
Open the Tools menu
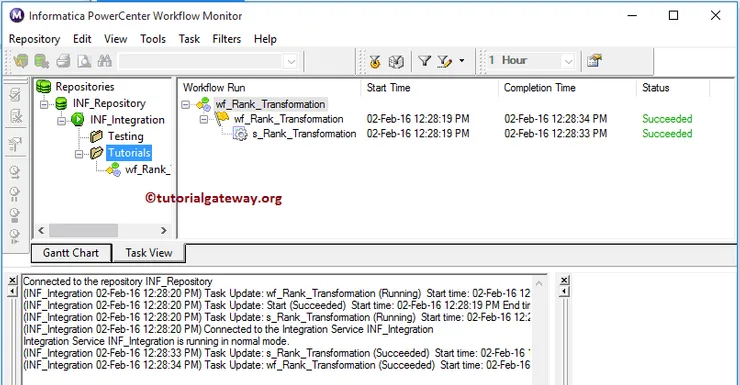click(153, 39)
